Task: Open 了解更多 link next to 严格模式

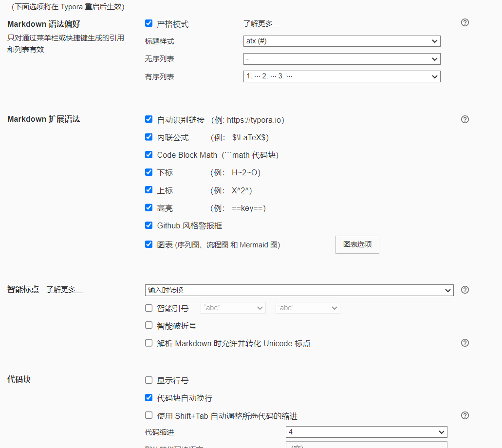Action: 261,24
